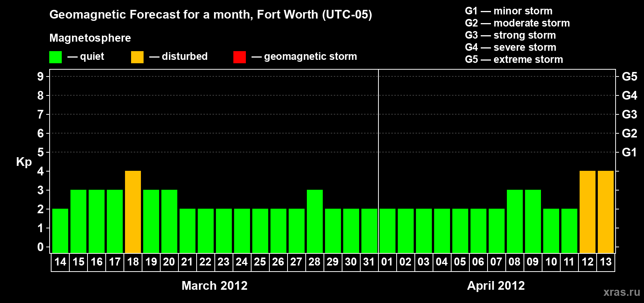This screenshot has height=303, width=644.
Task: Click the orange bar for April 12
Action: (x=588, y=212)
